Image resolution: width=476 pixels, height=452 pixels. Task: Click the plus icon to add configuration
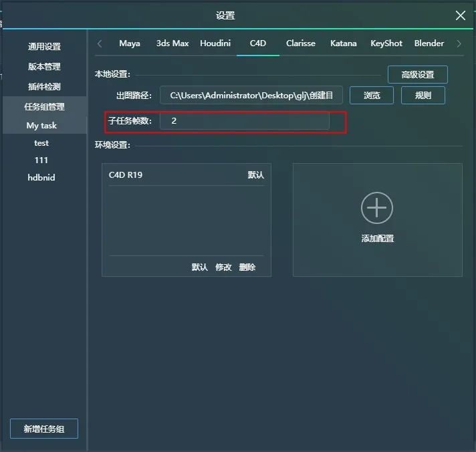[377, 208]
